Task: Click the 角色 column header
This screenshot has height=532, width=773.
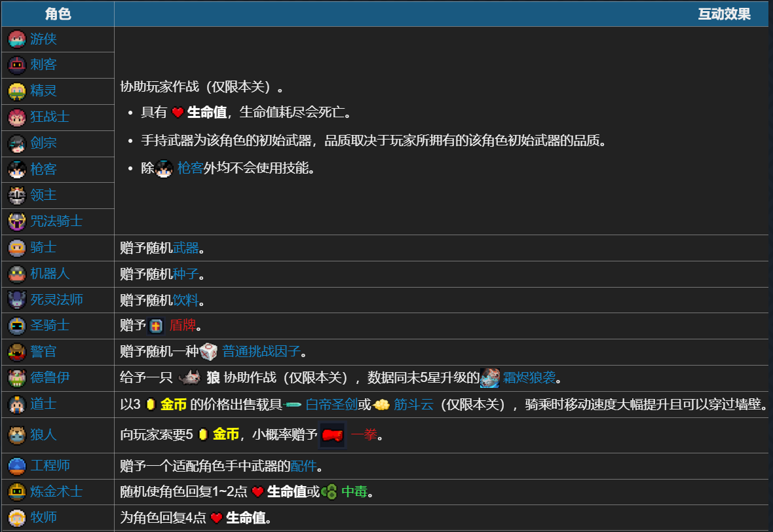Action: coord(58,14)
